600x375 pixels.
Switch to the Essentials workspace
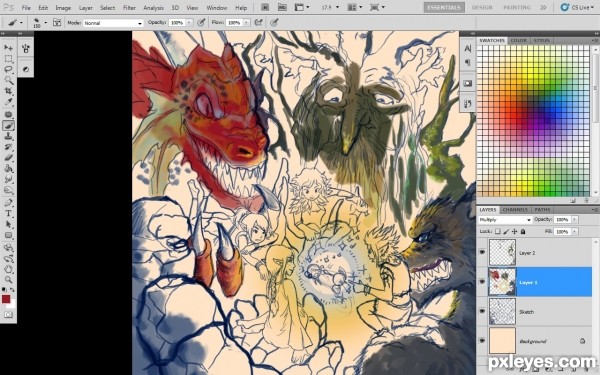[444, 7]
